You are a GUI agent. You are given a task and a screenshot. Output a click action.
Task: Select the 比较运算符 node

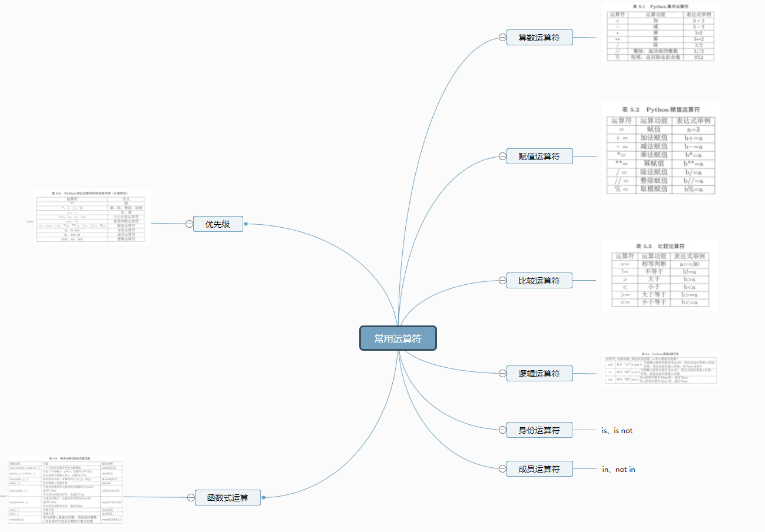pos(539,281)
